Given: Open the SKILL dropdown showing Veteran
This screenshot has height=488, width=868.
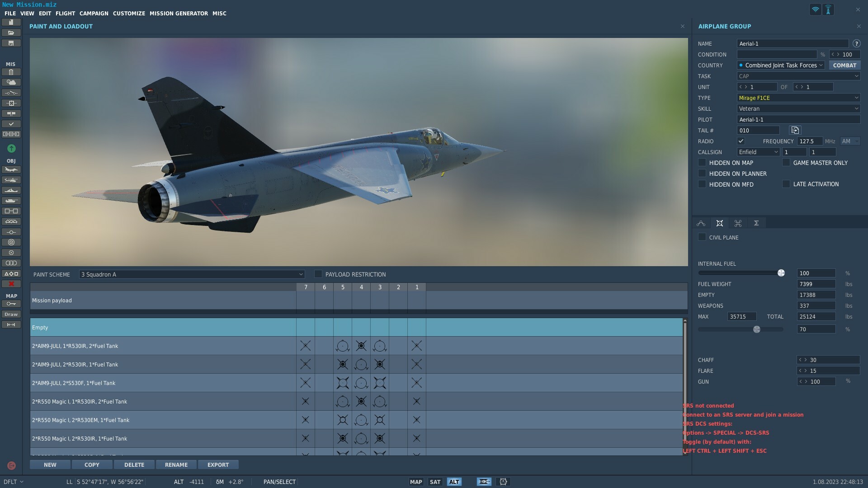Looking at the screenshot, I should pos(798,108).
